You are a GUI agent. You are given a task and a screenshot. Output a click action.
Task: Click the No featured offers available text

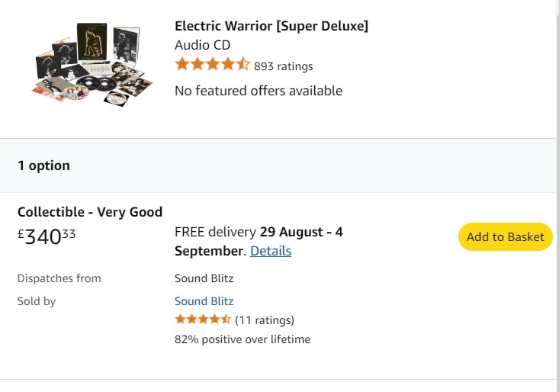(258, 91)
